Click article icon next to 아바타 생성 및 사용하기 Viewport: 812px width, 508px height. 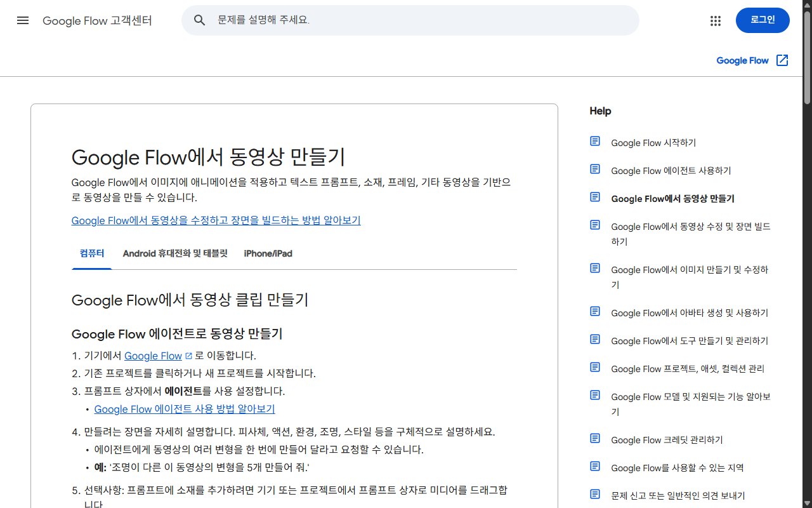595,311
